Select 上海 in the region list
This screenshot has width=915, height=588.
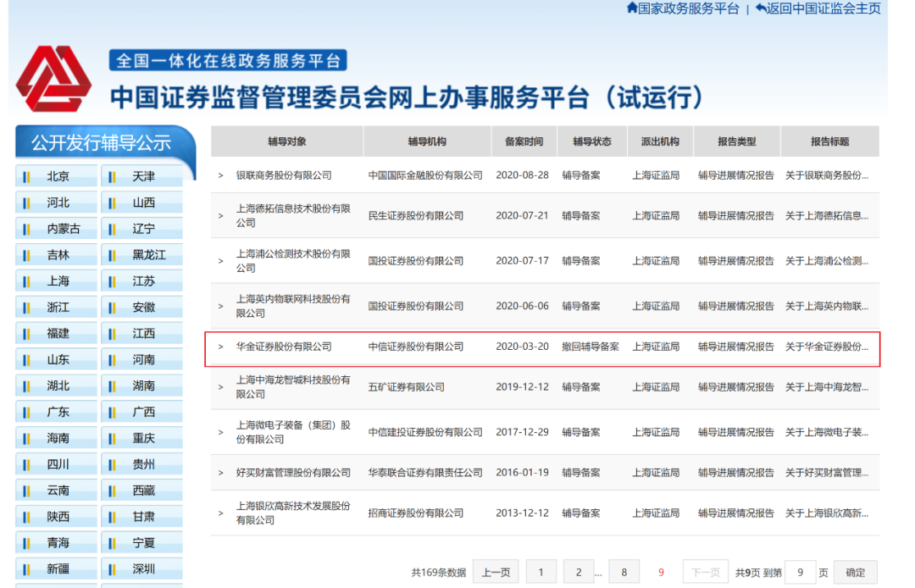(x=58, y=281)
